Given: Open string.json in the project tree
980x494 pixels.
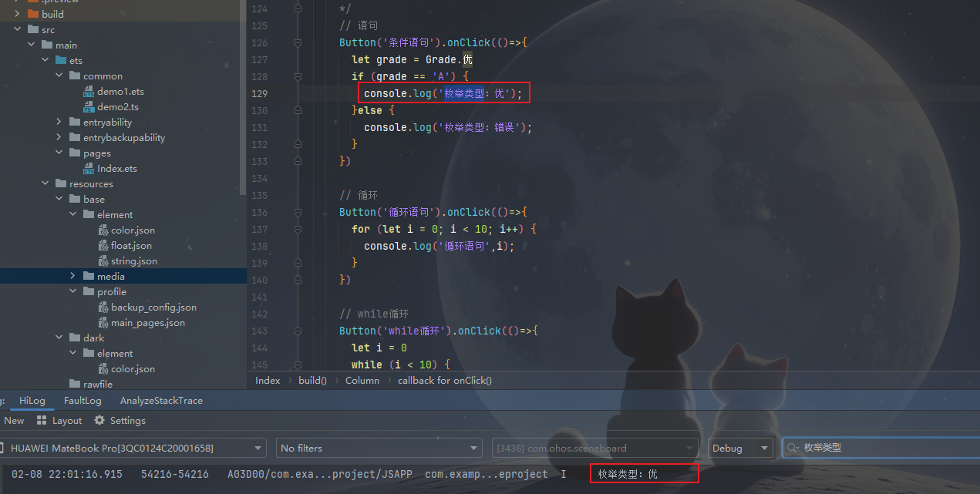Looking at the screenshot, I should (x=134, y=261).
